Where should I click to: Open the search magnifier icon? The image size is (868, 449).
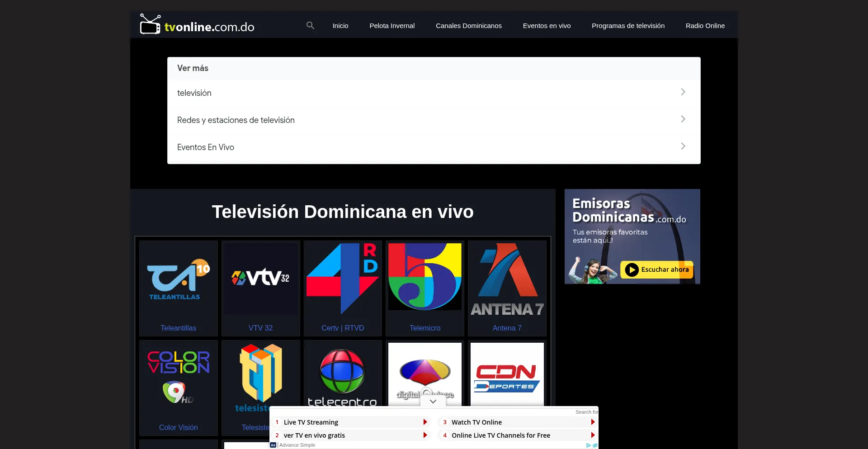click(x=310, y=25)
